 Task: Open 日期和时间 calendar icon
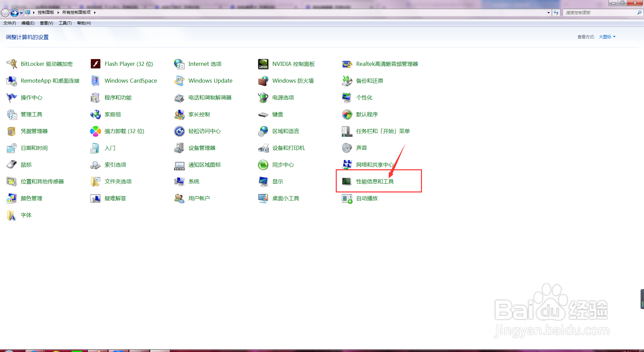click(12, 148)
